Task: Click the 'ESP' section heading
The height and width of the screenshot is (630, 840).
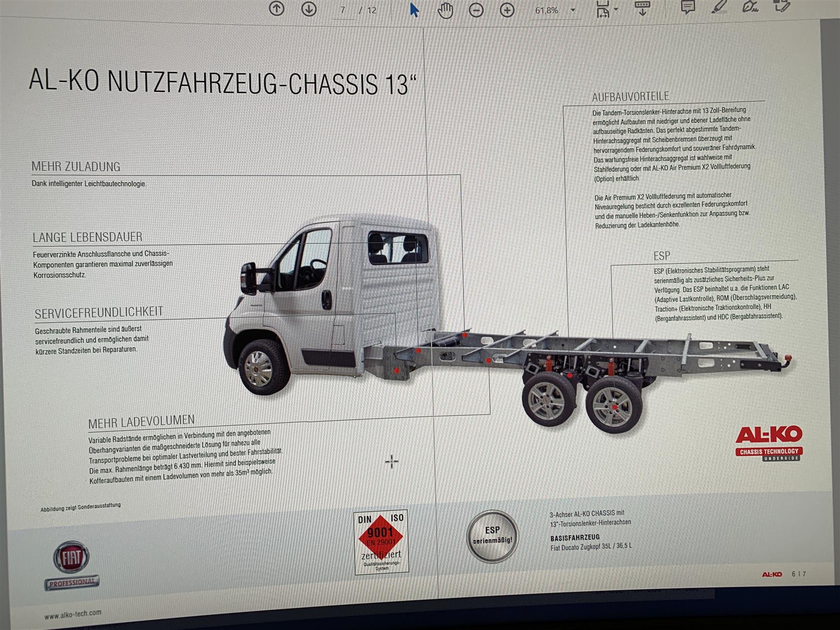Action: pos(662,256)
